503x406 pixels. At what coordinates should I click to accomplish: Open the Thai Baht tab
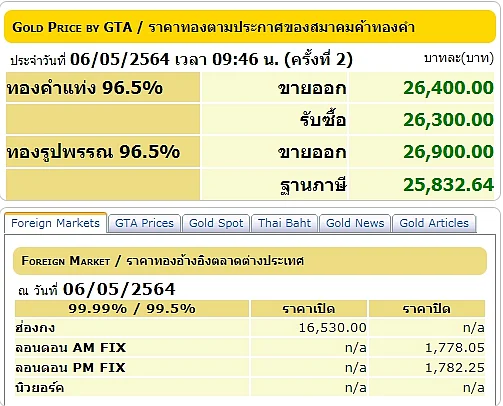[x=284, y=223]
